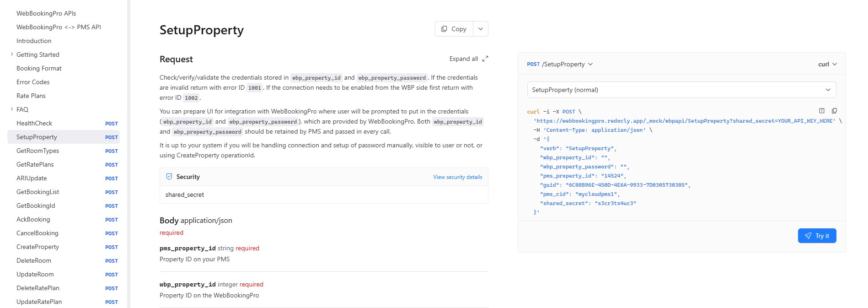Navigate to the ARIUpdate endpoint
This screenshot has width=868, height=308.
pos(32,178)
